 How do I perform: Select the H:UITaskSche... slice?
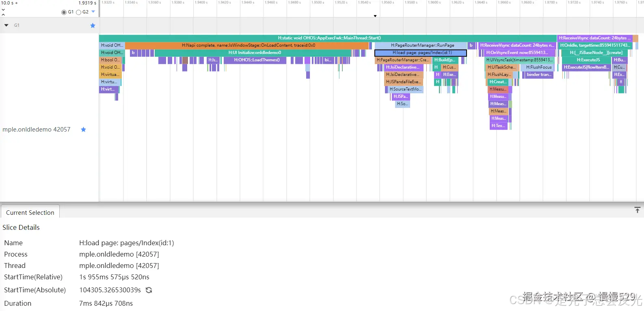pyautogui.click(x=502, y=67)
